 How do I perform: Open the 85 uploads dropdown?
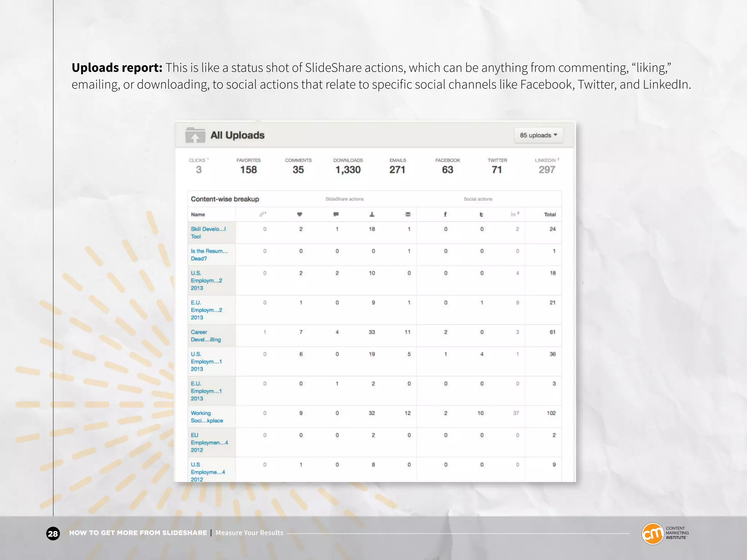click(x=538, y=135)
